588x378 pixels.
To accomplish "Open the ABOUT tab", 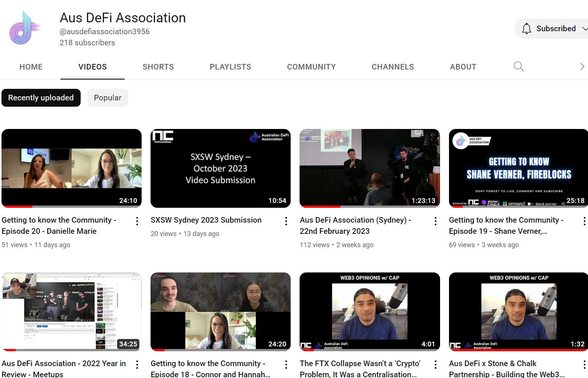I will pos(463,67).
